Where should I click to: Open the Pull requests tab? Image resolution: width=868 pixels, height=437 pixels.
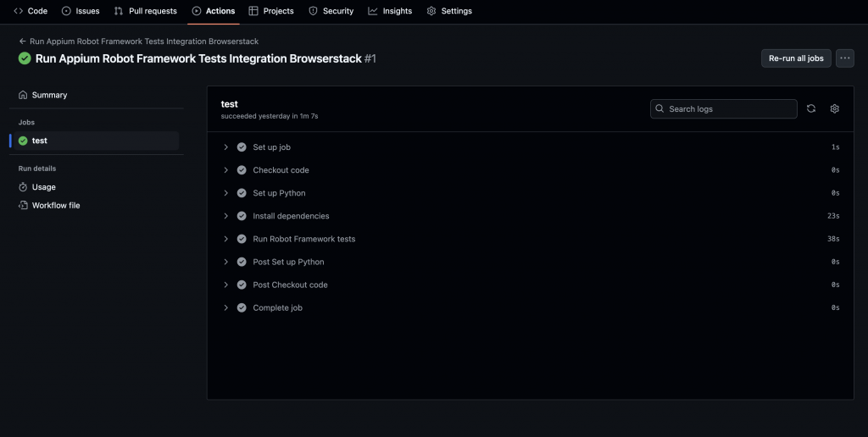[145, 11]
